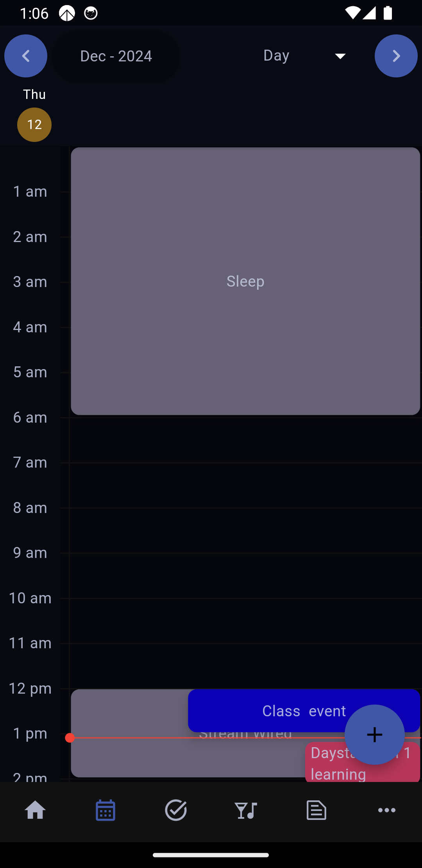Click the dropdown arrow beside Day
This screenshot has width=422, height=868.
coord(340,56)
